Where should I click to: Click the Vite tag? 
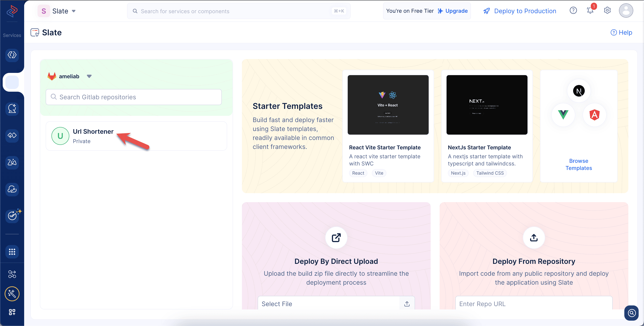click(x=379, y=173)
